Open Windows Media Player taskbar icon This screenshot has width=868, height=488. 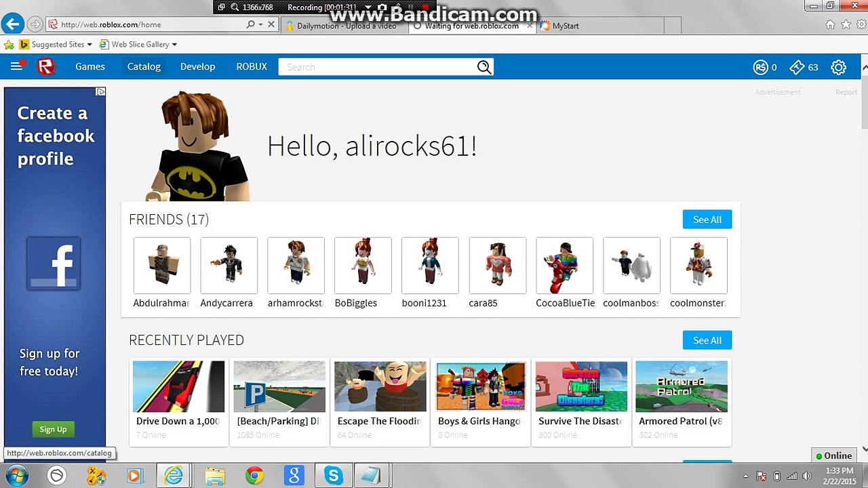134,476
